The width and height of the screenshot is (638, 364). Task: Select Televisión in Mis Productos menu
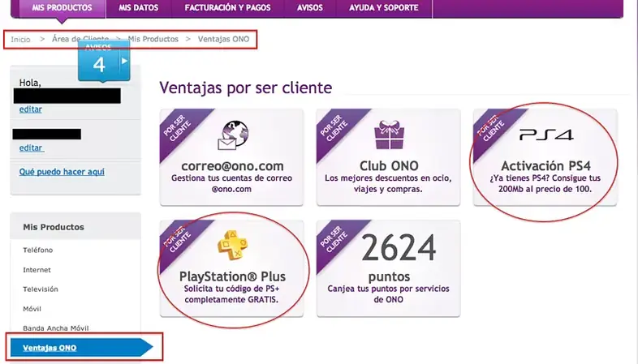[x=41, y=289]
